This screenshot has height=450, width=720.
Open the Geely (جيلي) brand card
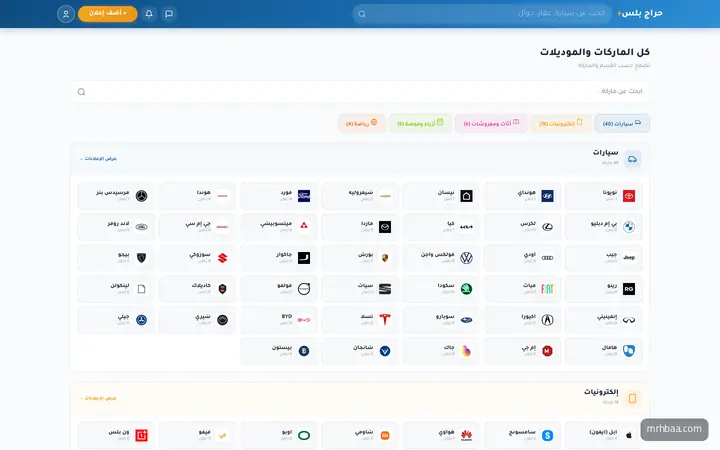[116, 320]
